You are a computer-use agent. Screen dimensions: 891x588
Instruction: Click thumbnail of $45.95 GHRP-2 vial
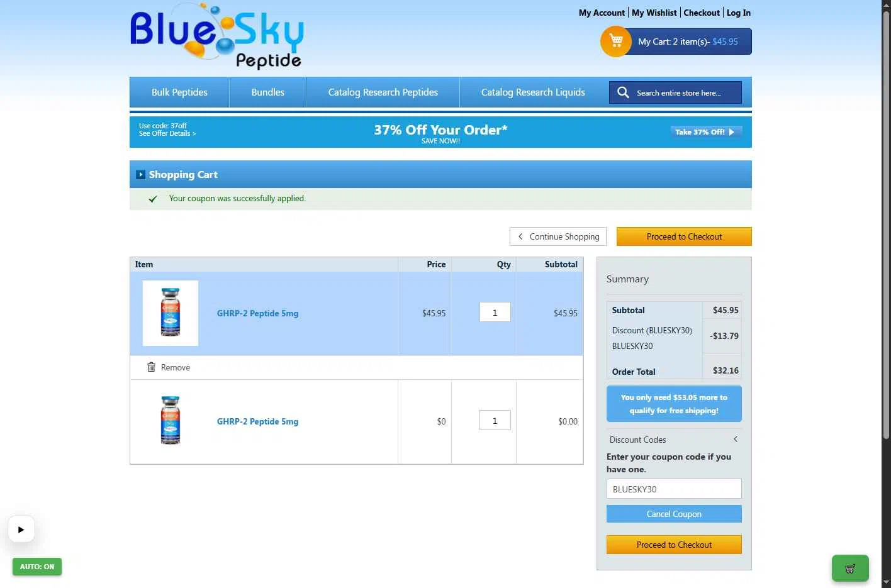click(171, 313)
